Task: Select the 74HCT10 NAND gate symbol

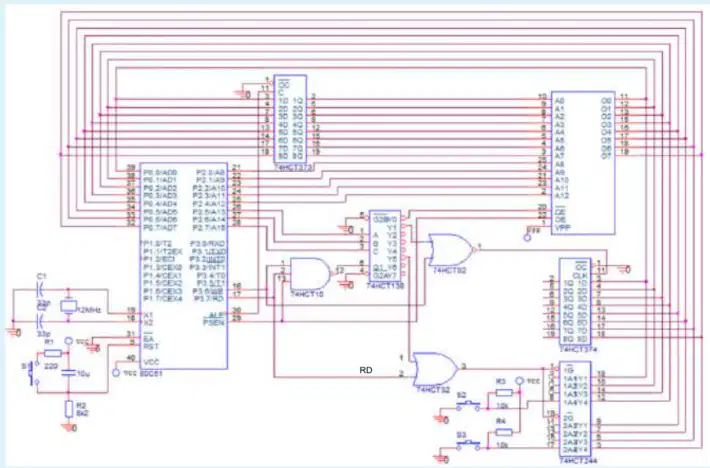Action: pos(310,273)
